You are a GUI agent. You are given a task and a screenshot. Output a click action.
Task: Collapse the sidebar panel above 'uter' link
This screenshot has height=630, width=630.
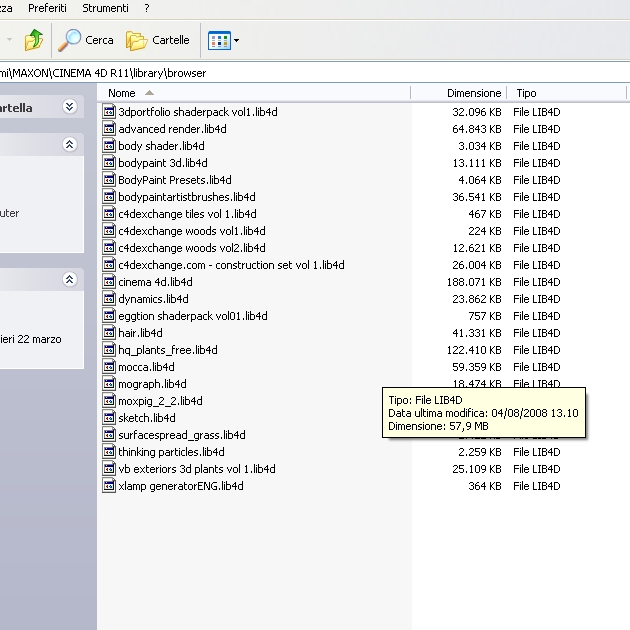[70, 144]
